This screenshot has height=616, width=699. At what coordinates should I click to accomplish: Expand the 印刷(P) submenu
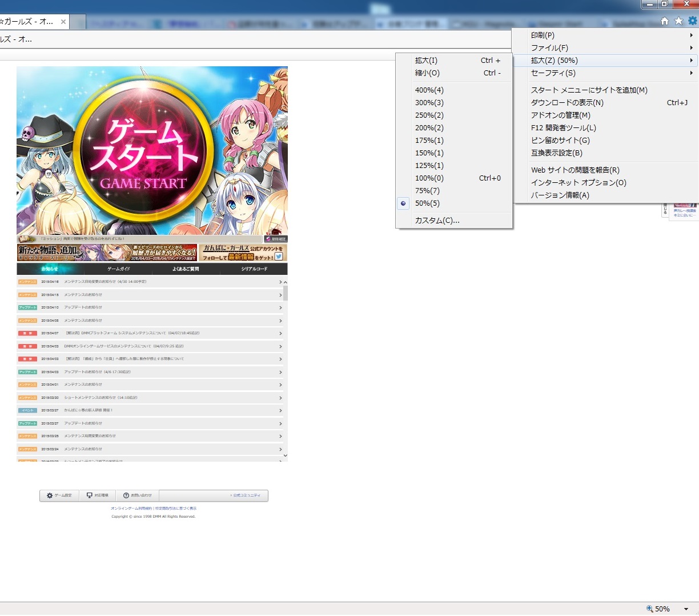tap(605, 35)
